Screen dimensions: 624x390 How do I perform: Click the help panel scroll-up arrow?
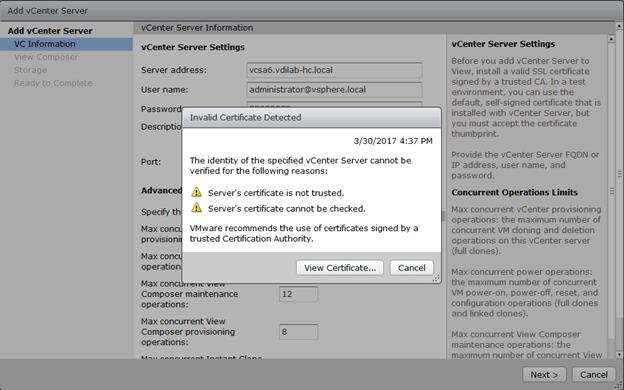point(611,39)
